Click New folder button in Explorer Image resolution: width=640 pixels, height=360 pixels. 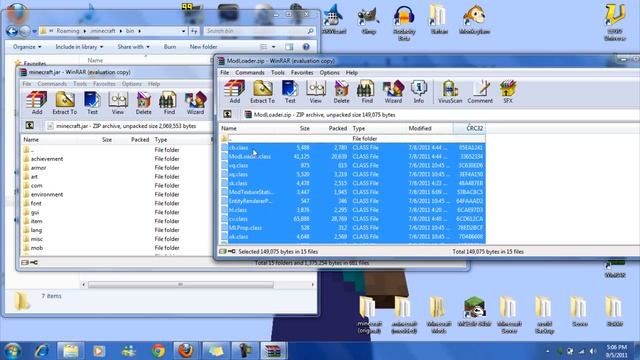203,47
